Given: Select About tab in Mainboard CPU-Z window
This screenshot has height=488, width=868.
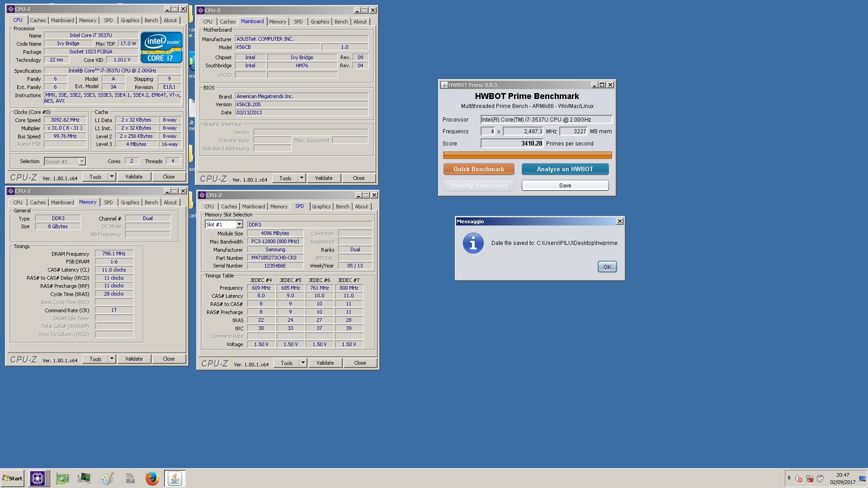Looking at the screenshot, I should 360,22.
